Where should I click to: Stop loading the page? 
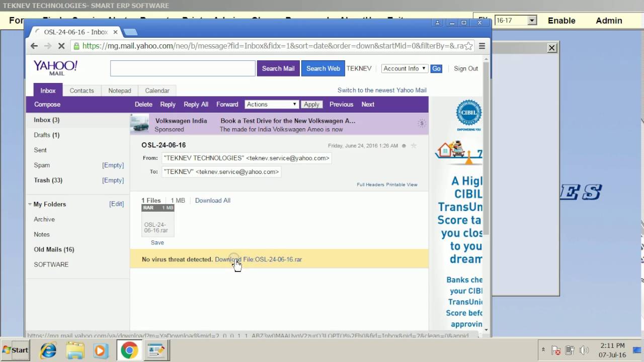pos(61,46)
